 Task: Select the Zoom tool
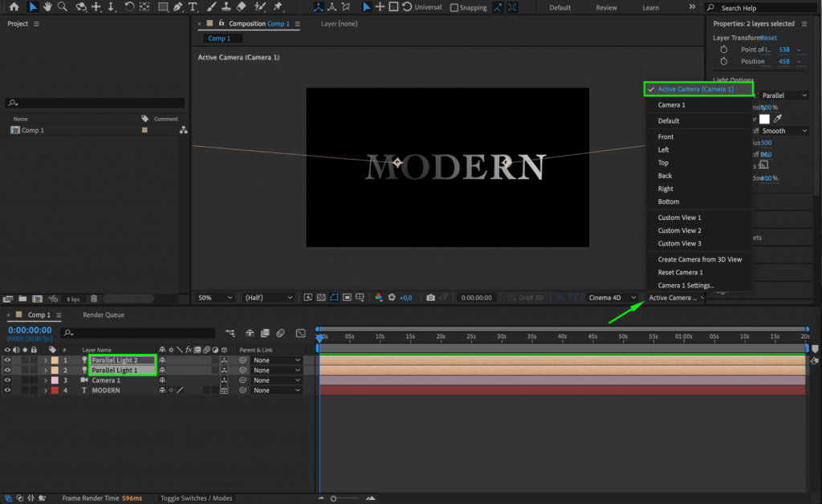coord(61,7)
